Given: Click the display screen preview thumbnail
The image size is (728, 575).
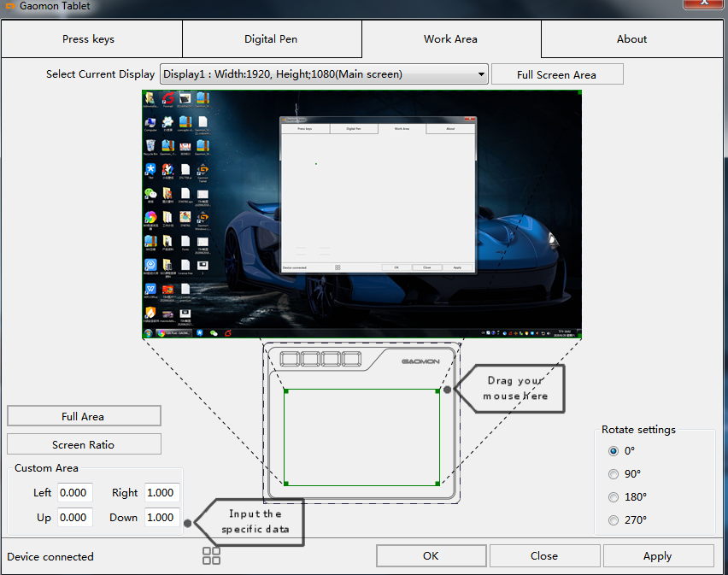Looking at the screenshot, I should click(361, 214).
